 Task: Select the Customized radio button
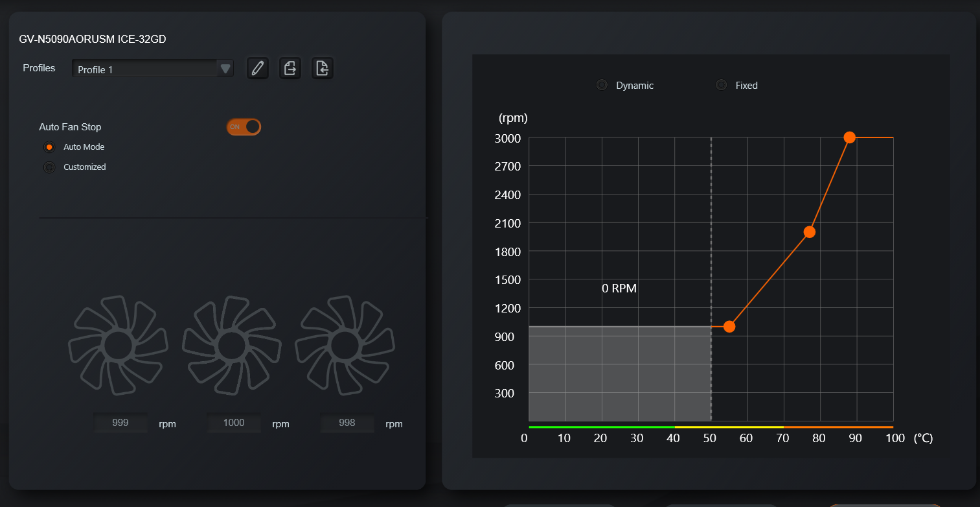(x=49, y=167)
